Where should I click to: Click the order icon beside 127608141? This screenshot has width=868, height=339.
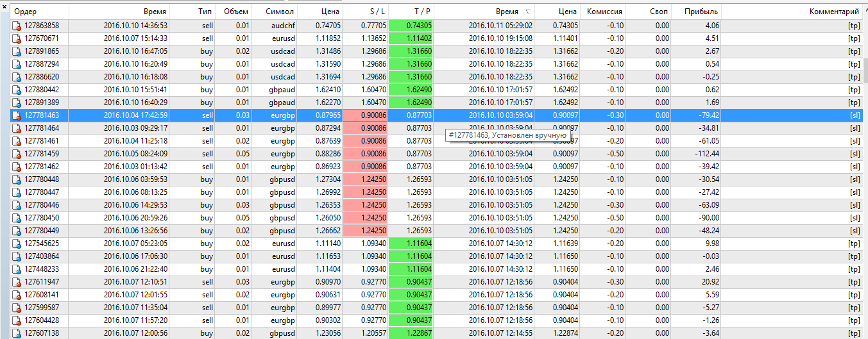pos(17,295)
